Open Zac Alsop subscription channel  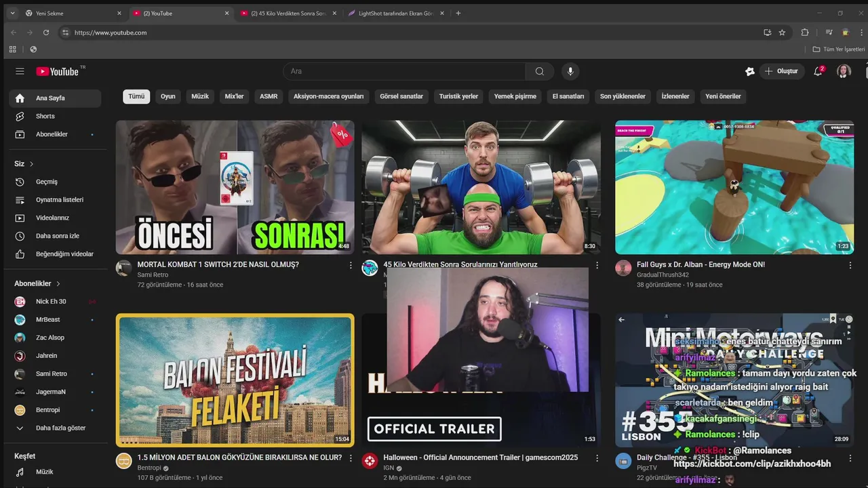pyautogui.click(x=55, y=338)
